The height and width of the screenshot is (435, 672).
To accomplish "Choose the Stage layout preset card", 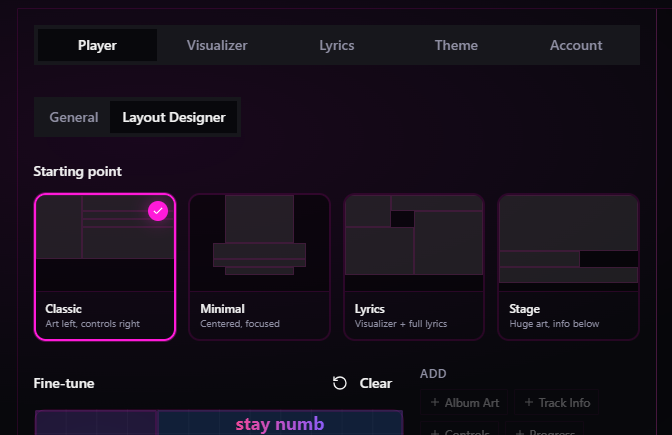I will tap(568, 267).
